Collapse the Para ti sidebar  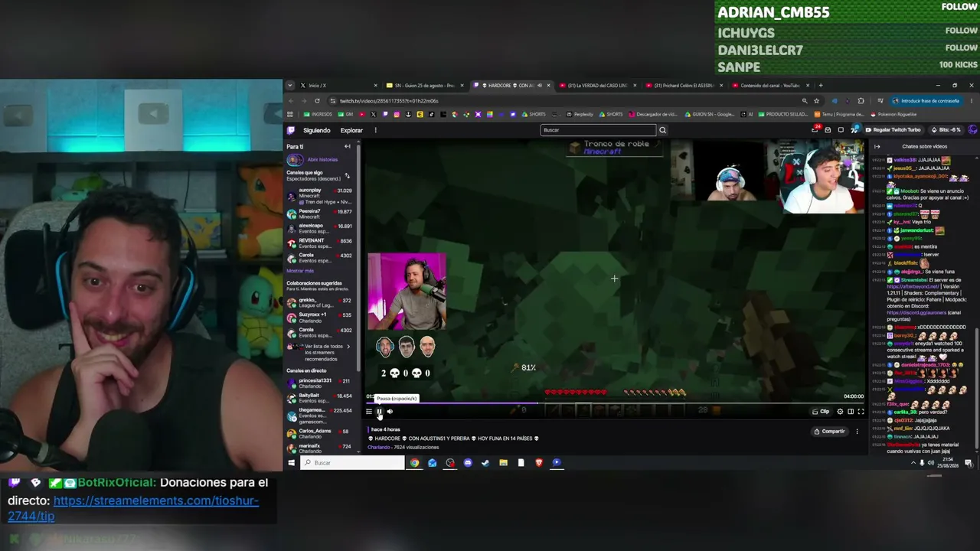[x=347, y=146]
